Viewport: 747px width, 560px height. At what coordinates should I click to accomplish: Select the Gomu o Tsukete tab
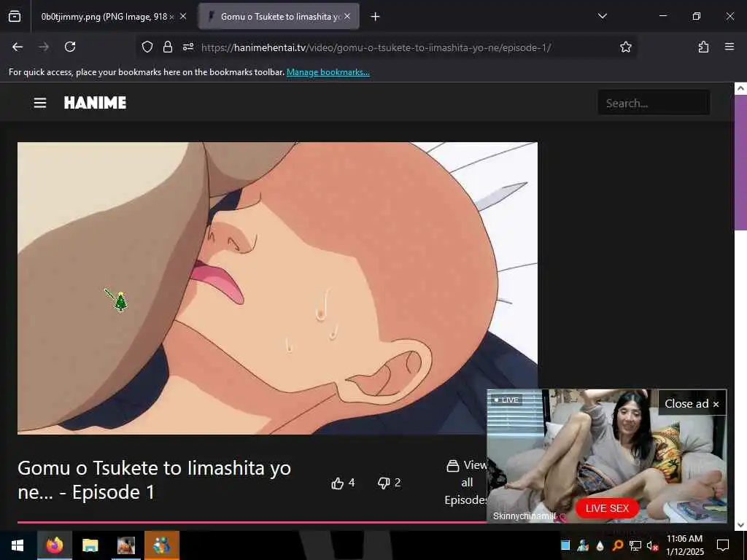(278, 17)
